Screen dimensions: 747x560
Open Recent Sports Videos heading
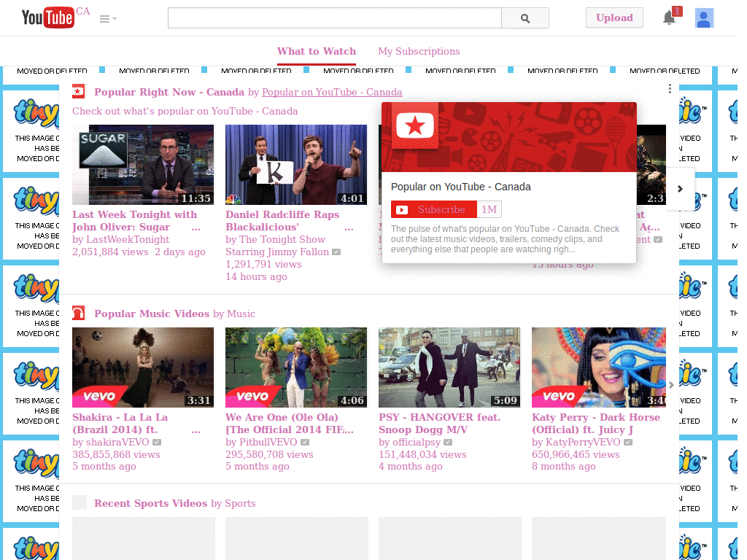(150, 503)
